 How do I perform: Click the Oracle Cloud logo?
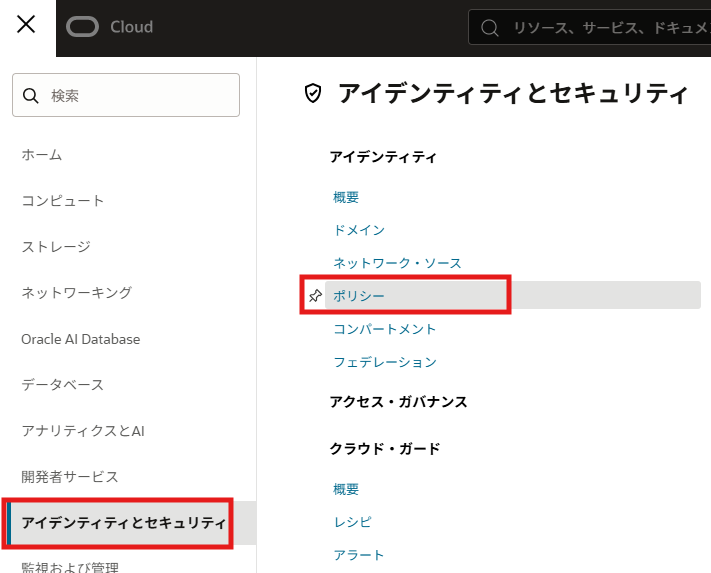coord(110,27)
